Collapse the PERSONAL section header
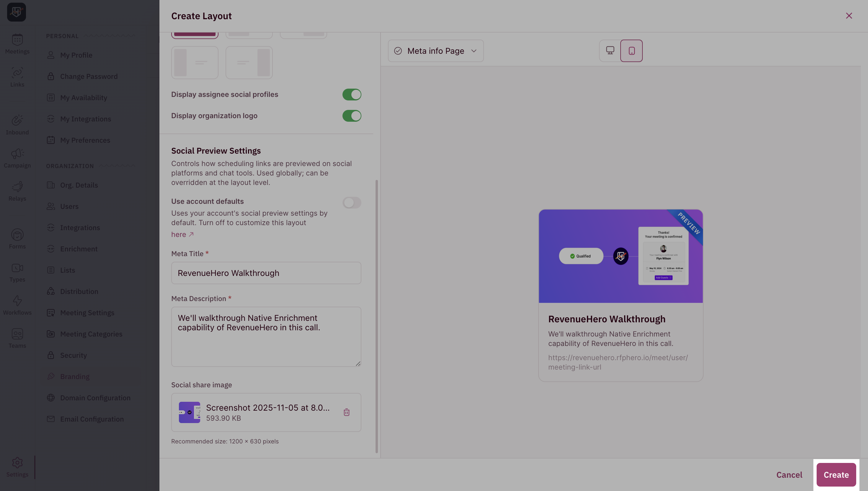This screenshot has height=491, width=868. pyautogui.click(x=62, y=36)
